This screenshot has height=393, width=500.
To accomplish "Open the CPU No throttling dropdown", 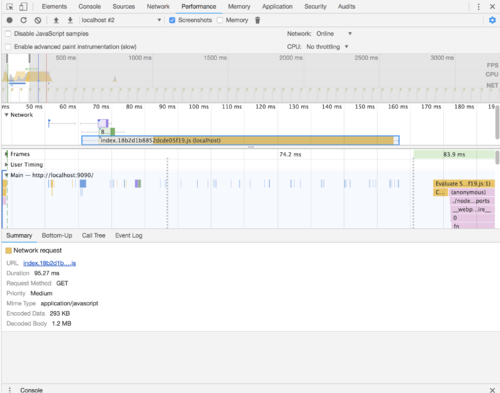I will [x=327, y=47].
